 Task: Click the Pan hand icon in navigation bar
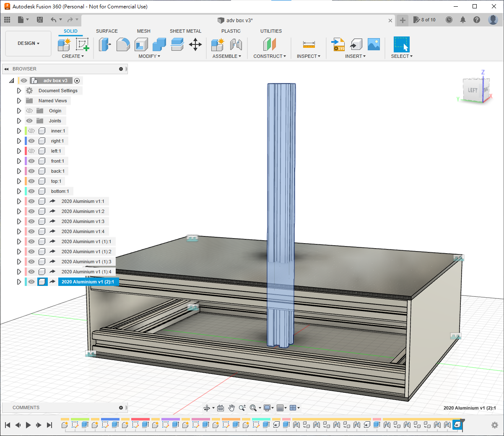(x=231, y=408)
